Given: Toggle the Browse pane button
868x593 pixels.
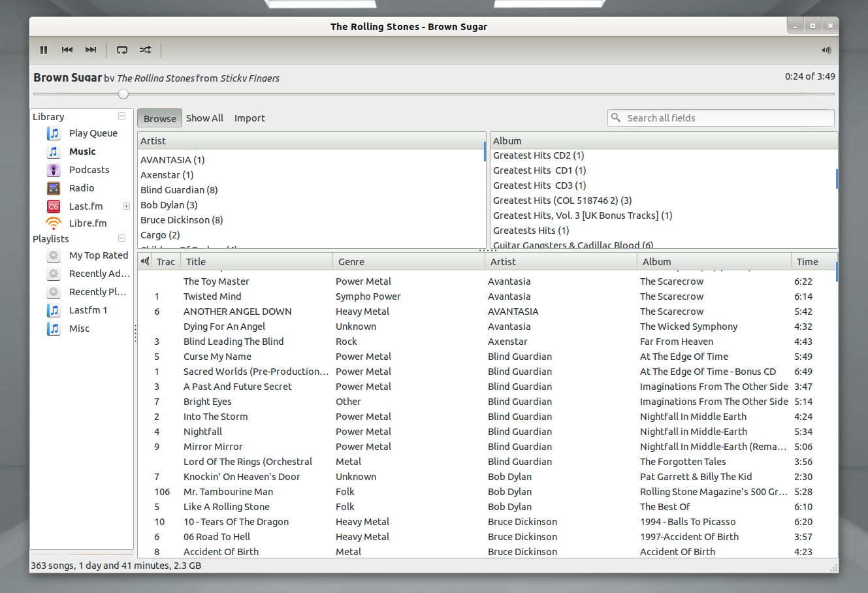Looking at the screenshot, I should [x=159, y=118].
